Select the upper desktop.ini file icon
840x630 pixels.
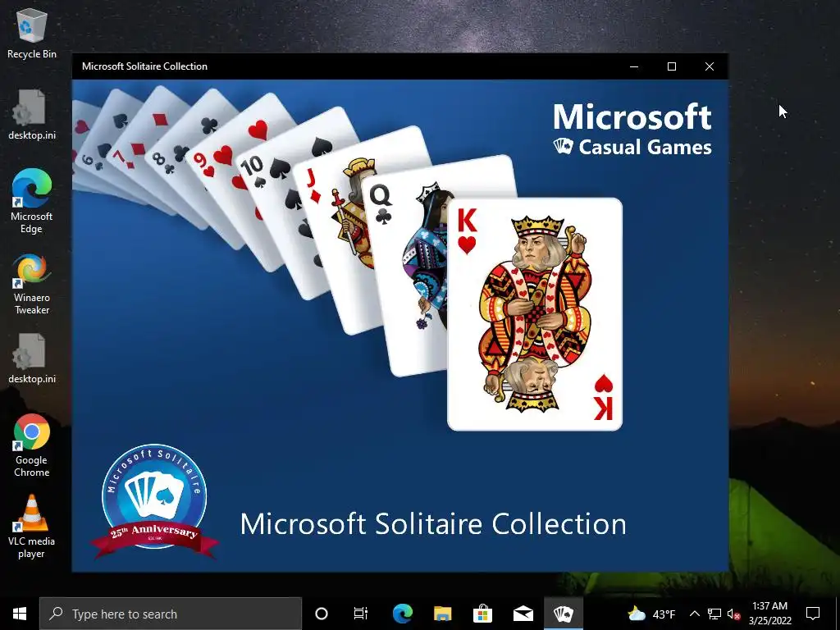point(32,114)
